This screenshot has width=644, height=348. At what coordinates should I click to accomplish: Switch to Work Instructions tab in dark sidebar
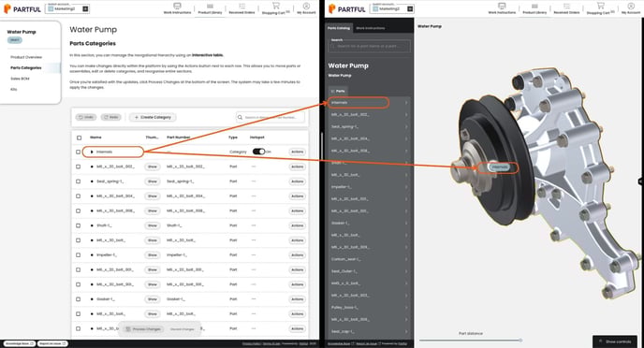(x=370, y=28)
